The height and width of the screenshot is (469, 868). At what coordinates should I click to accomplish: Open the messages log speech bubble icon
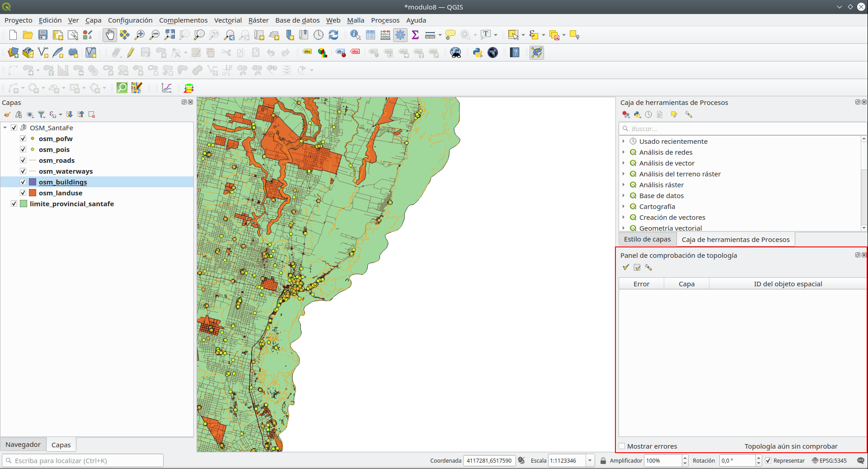(x=860, y=460)
